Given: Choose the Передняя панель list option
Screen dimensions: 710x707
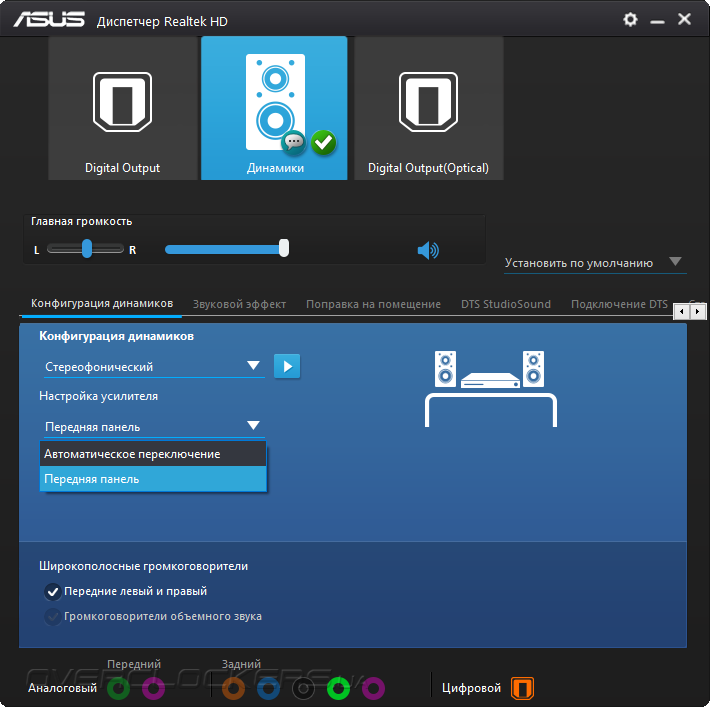Looking at the screenshot, I should coord(153,479).
